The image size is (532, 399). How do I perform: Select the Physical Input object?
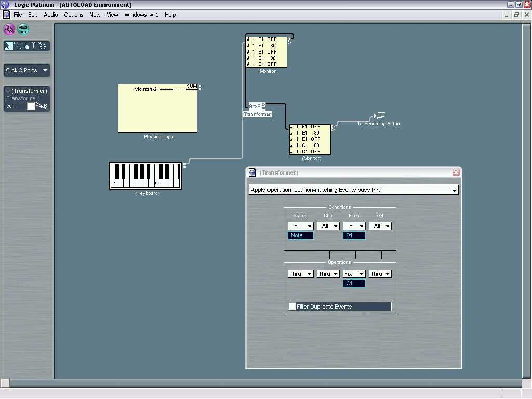click(157, 108)
